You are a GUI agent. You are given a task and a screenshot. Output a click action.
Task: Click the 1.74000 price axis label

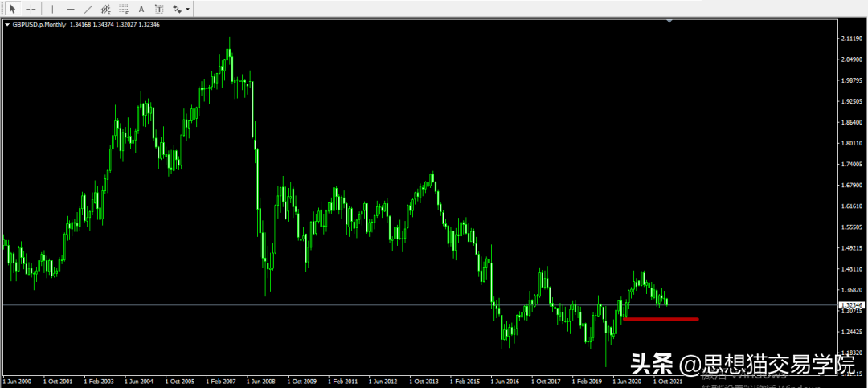point(852,165)
